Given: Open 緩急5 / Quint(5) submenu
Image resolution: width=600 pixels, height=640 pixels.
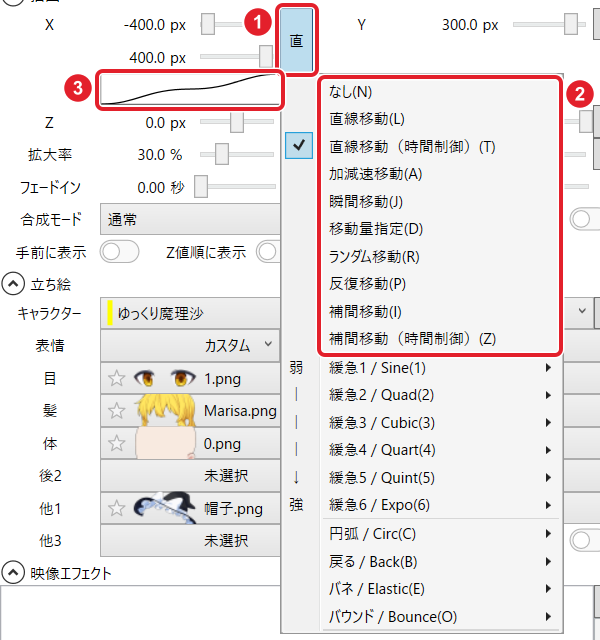Looking at the screenshot, I should point(440,478).
